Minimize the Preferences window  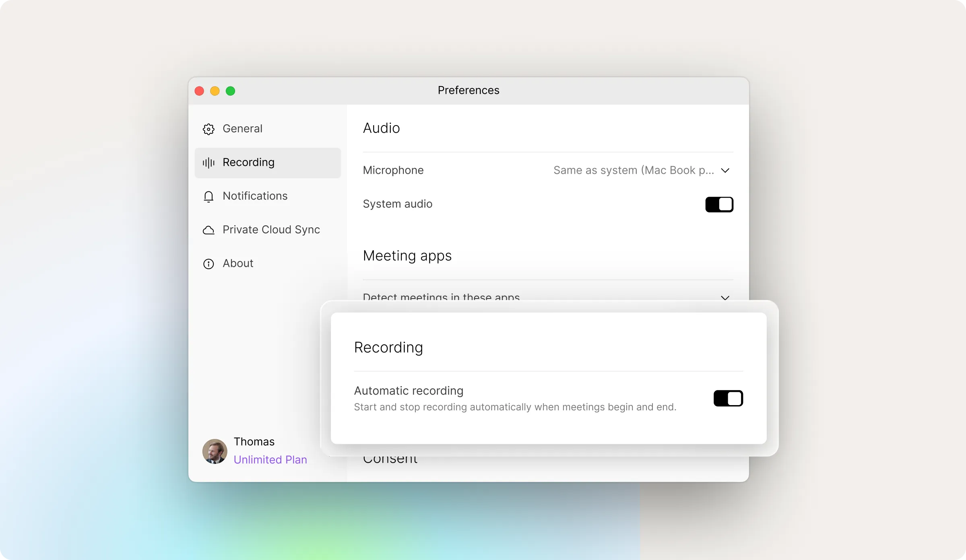[215, 91]
